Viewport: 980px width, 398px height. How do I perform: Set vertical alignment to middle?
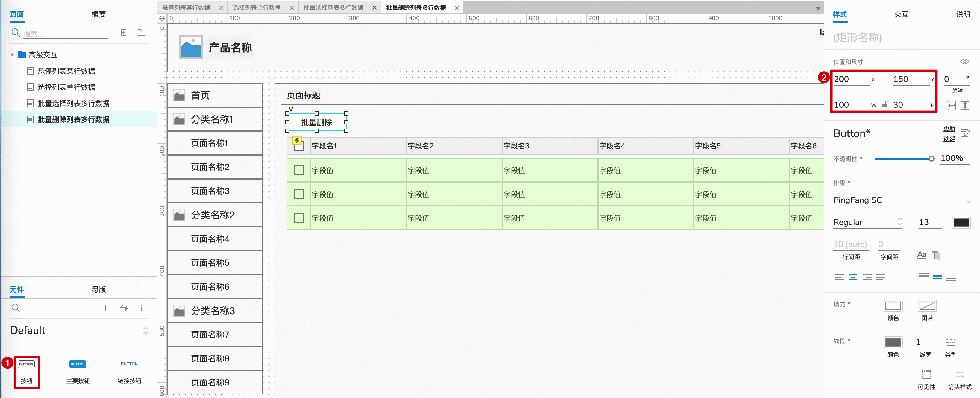(x=938, y=277)
